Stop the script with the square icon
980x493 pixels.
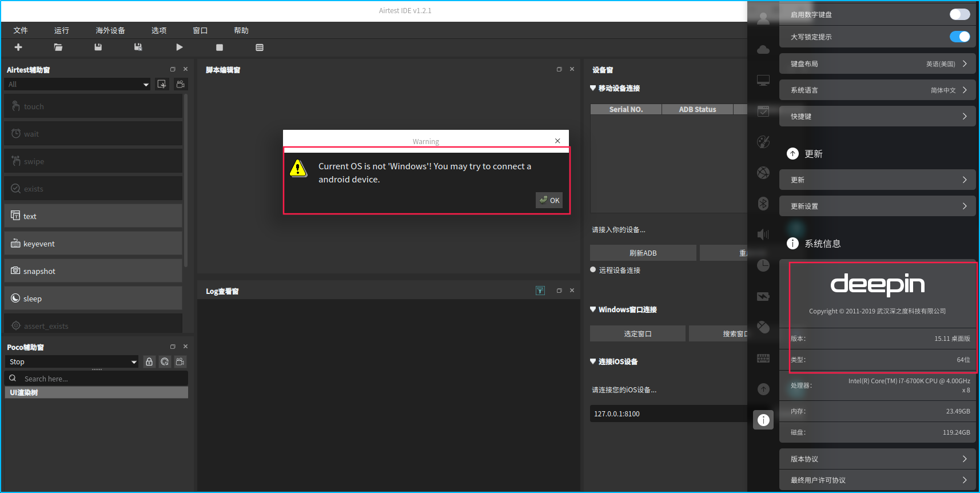point(220,47)
